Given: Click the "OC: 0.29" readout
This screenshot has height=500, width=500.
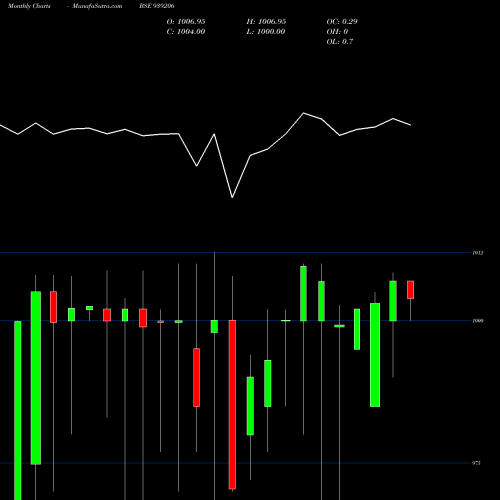Looking at the screenshot, I should (x=342, y=22).
